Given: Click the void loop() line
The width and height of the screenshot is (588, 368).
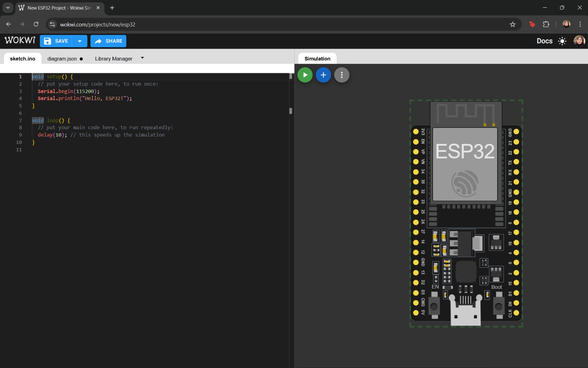Looking at the screenshot, I should tap(51, 120).
